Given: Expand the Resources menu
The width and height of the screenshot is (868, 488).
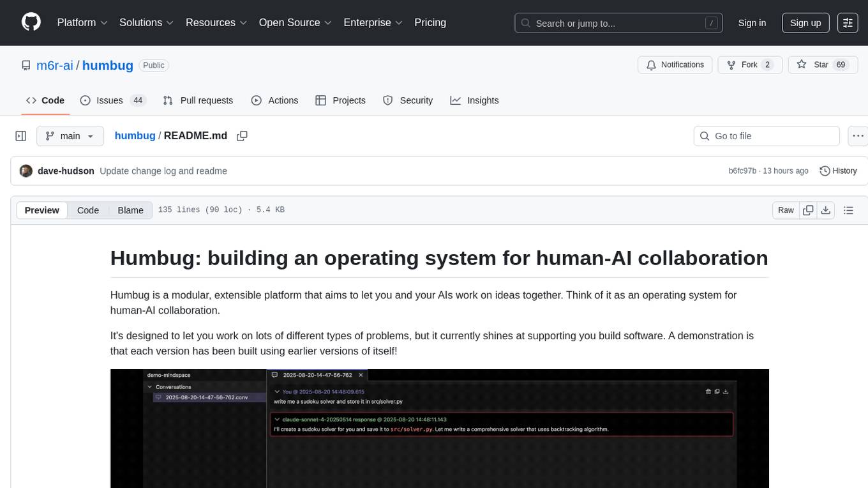Looking at the screenshot, I should point(216,22).
